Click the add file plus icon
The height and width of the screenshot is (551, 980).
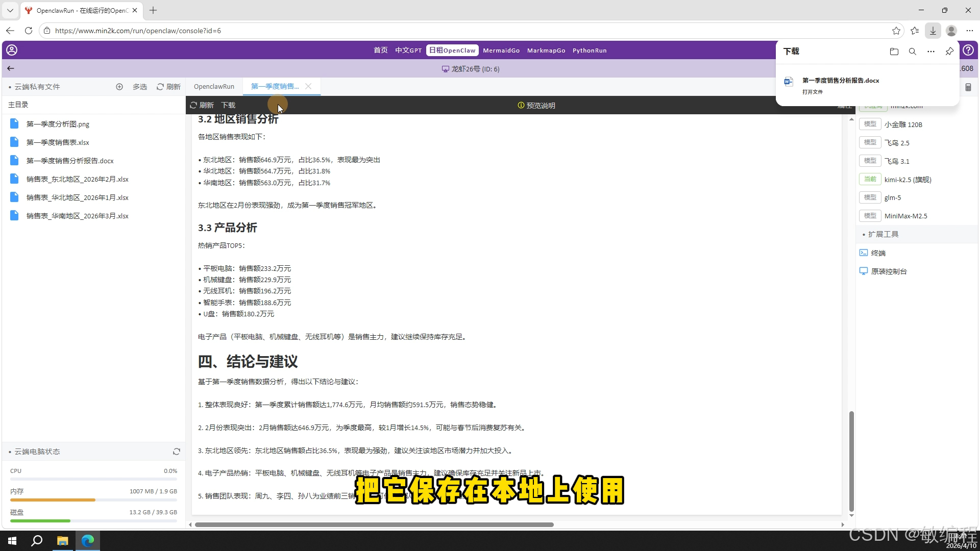pyautogui.click(x=119, y=87)
